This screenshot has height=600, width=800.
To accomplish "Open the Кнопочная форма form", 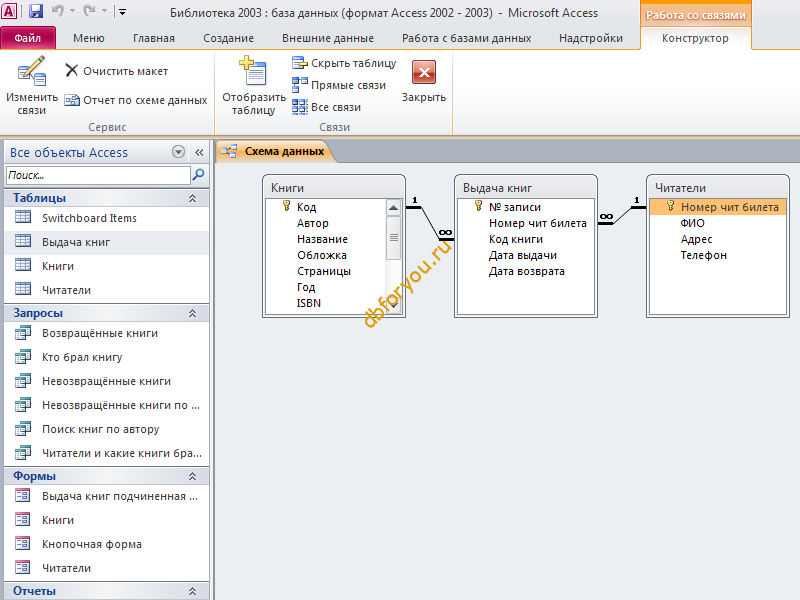I will (107, 544).
